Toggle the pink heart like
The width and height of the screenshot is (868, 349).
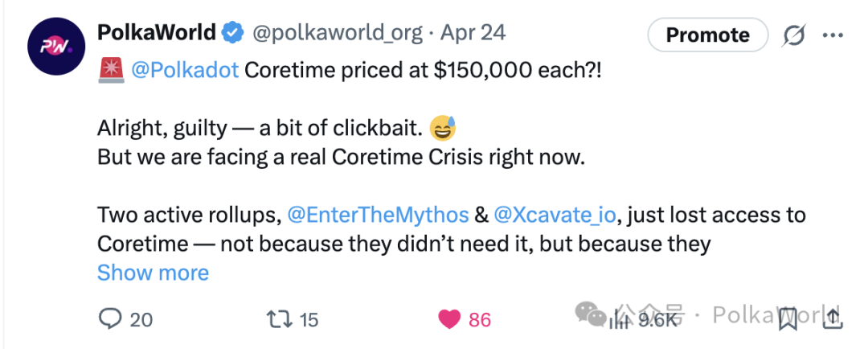[449, 319]
